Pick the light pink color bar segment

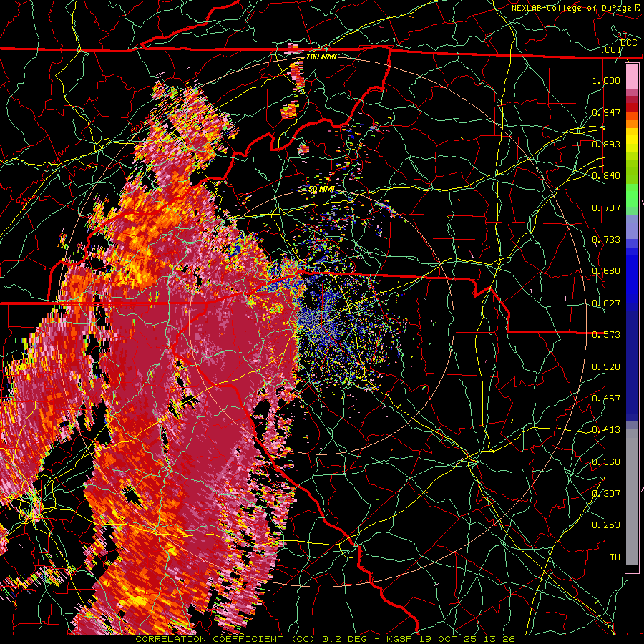click(632, 76)
